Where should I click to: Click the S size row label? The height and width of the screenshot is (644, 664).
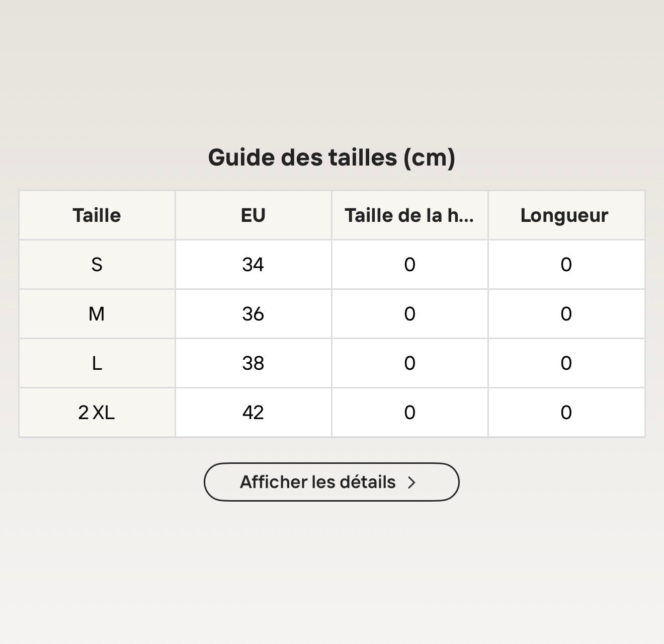point(97,265)
